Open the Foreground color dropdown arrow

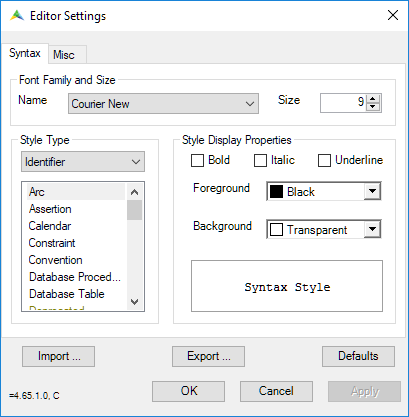click(x=372, y=191)
